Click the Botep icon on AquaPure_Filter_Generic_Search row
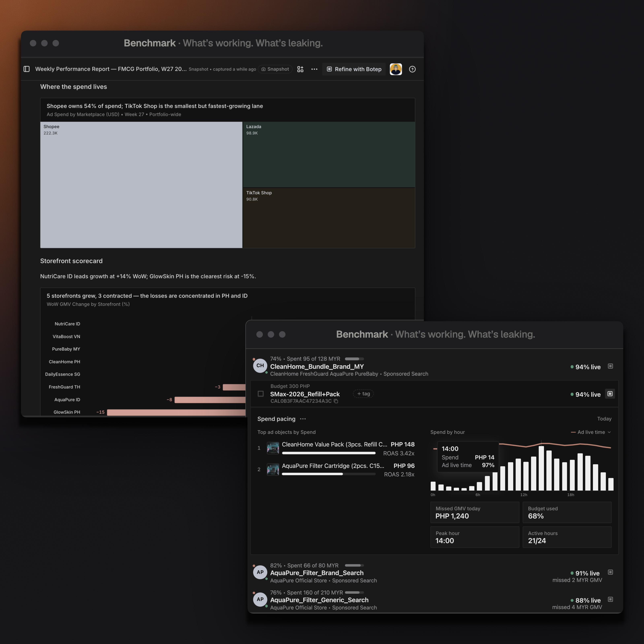Image resolution: width=644 pixels, height=644 pixels. click(x=610, y=599)
